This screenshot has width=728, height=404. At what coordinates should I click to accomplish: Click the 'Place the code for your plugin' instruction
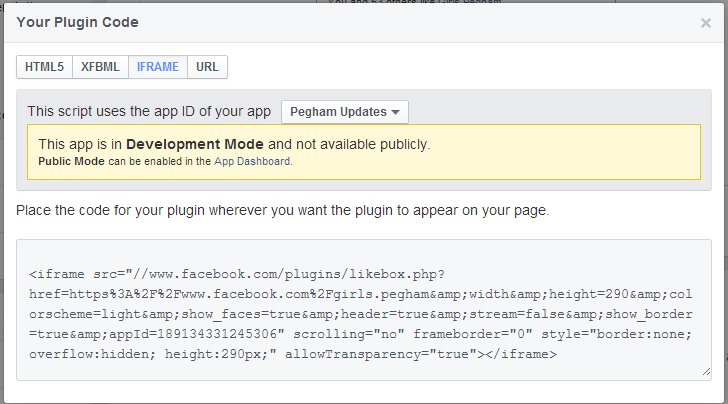click(x=282, y=210)
